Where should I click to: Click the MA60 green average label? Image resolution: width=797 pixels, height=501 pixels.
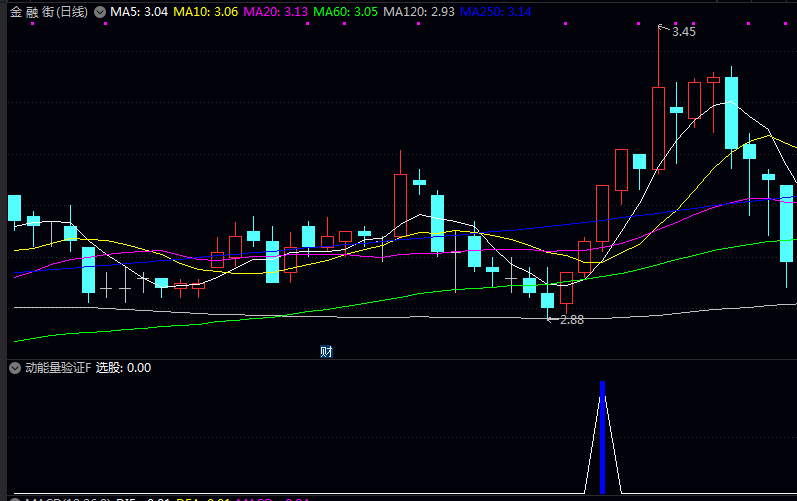[x=345, y=11]
